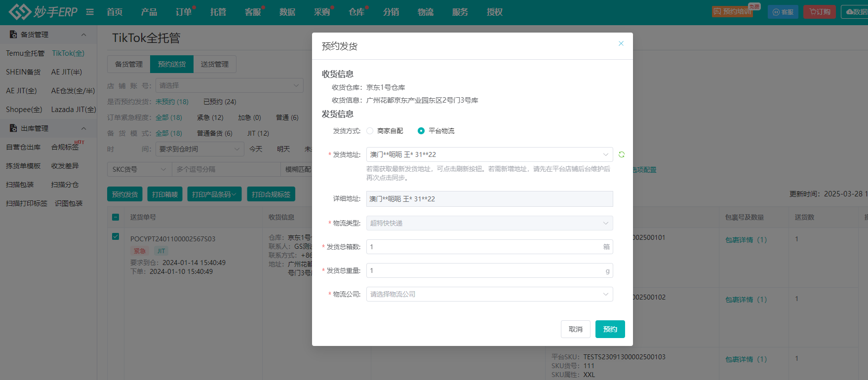Open the 预约培训 button in header
This screenshot has width=868, height=380.
pos(732,12)
